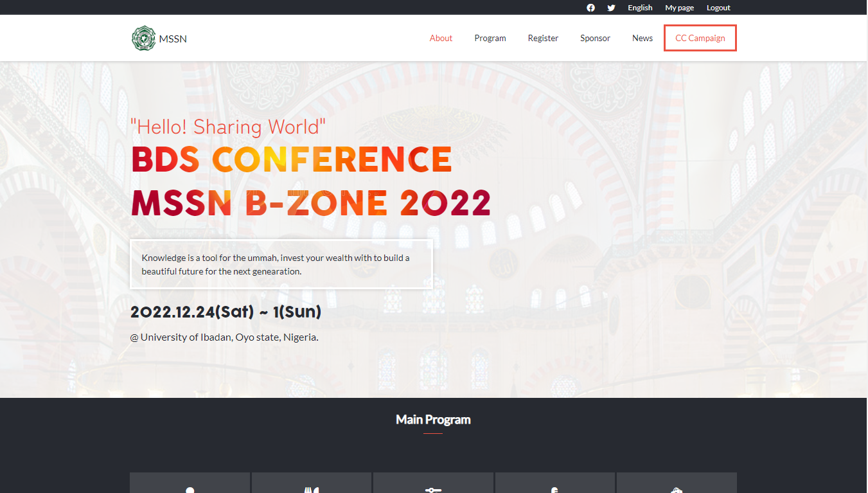Open My page link
The width and height of the screenshot is (868, 493).
[679, 8]
